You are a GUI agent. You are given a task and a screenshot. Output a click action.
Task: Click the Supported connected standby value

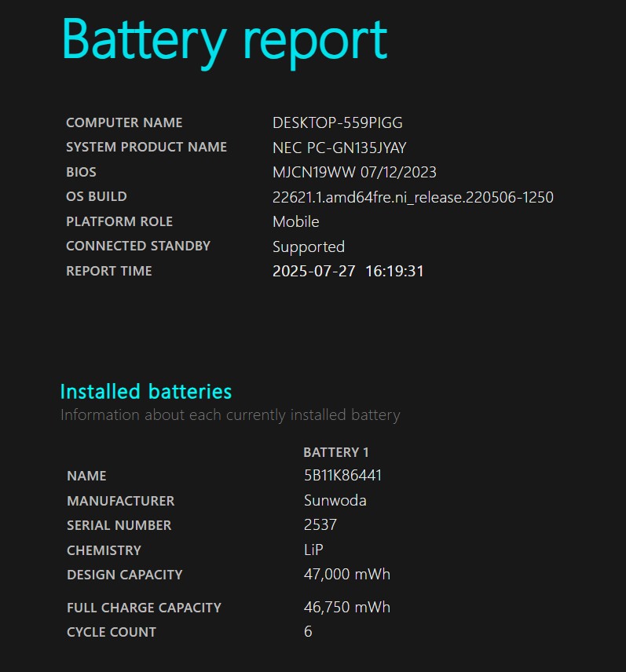pyautogui.click(x=309, y=247)
